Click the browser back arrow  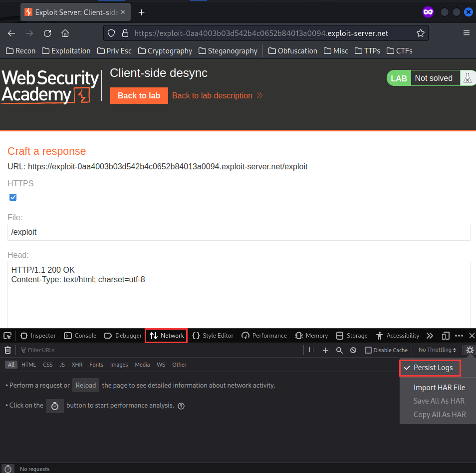pos(11,33)
